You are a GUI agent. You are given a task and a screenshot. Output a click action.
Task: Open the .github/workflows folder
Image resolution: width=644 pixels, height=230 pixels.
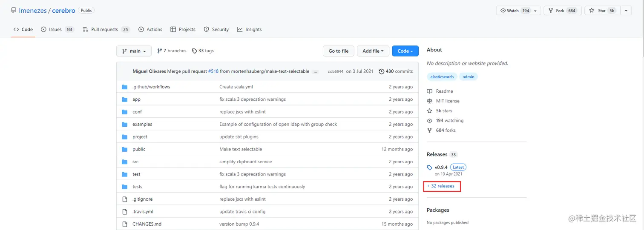(x=151, y=87)
